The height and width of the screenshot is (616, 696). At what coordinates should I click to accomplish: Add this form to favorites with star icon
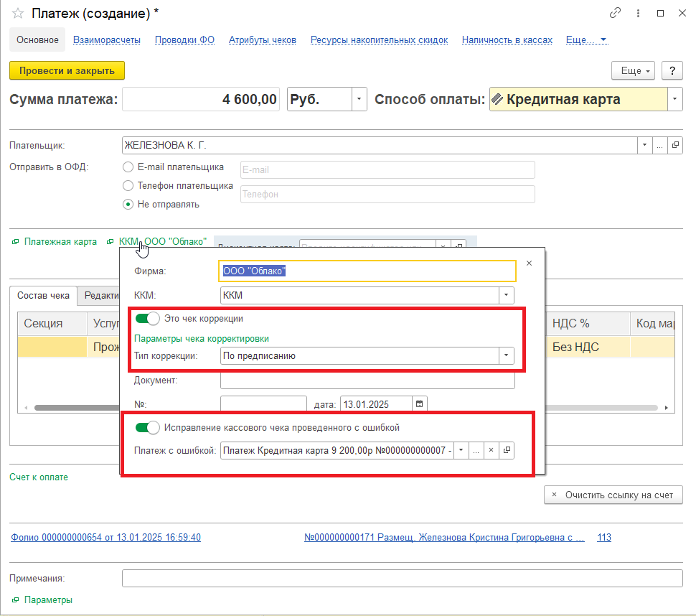point(17,14)
